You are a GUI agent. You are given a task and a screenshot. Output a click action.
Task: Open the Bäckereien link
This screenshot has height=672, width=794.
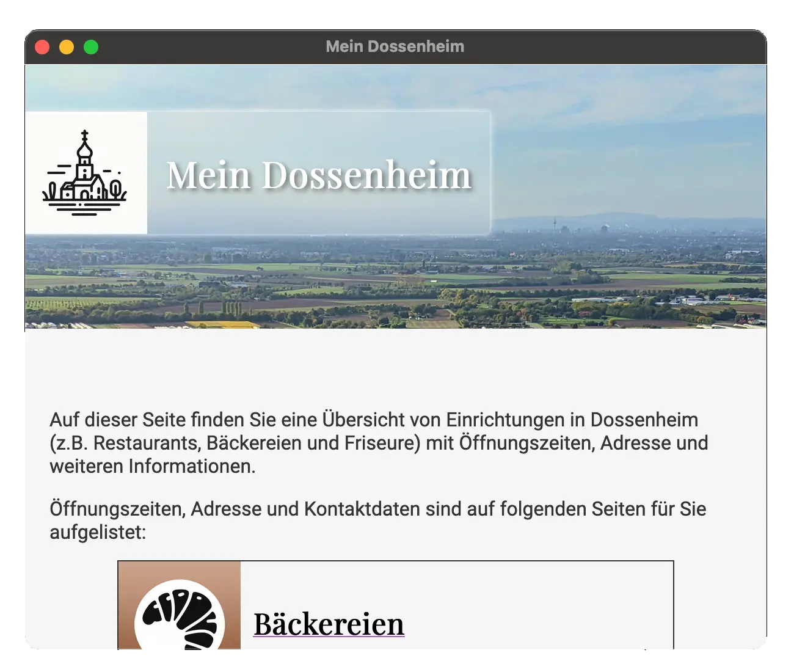coord(329,624)
